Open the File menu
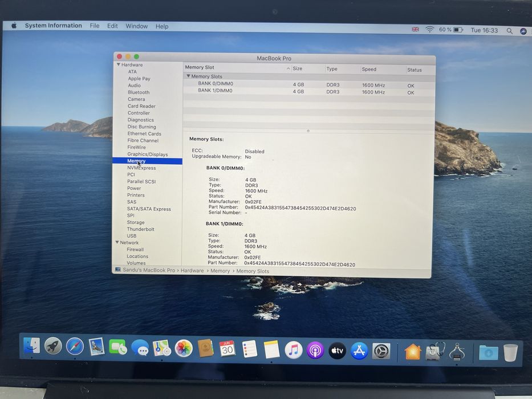Screen dimensions: 532x399 point(95,26)
